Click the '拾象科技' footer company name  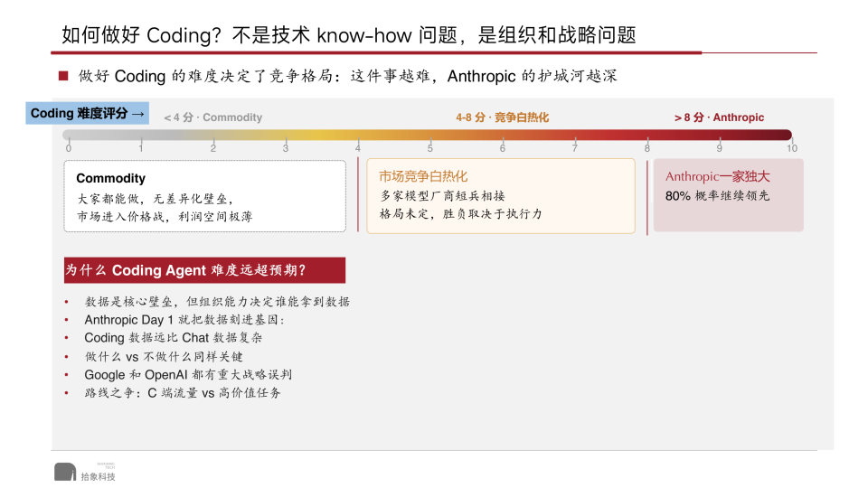pos(98,476)
